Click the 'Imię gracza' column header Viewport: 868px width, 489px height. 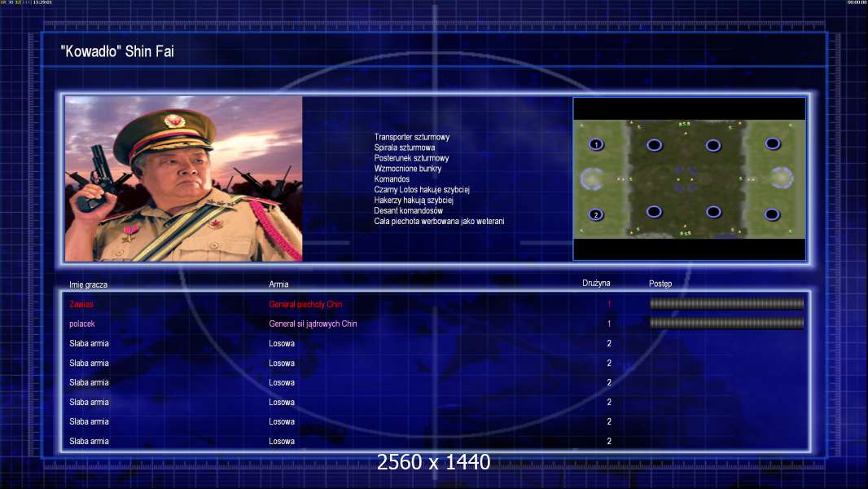(89, 284)
